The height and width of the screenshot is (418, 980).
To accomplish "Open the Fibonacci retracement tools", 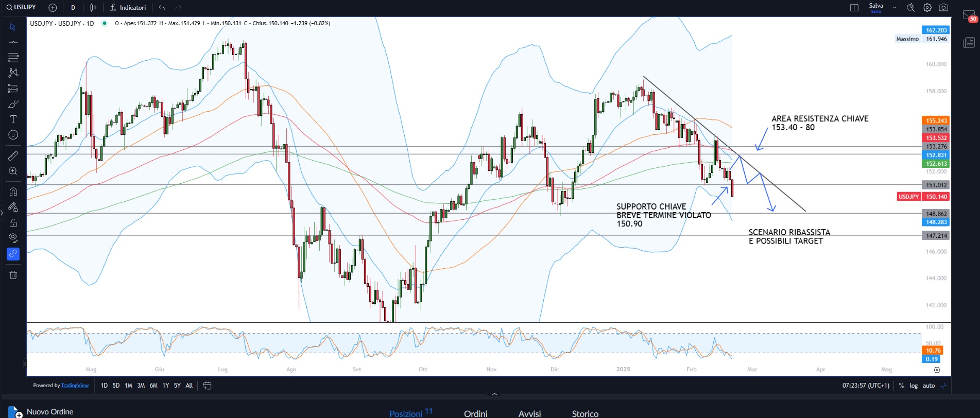I will (13, 57).
